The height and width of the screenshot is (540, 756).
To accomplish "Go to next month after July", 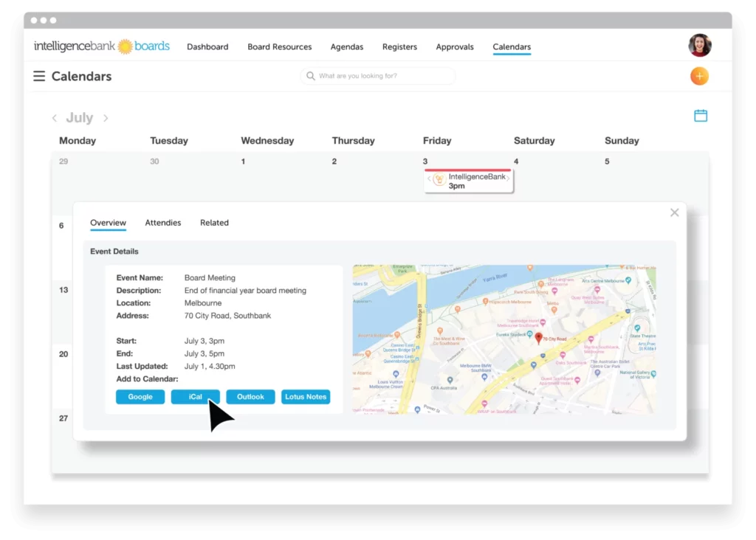I will pos(106,118).
